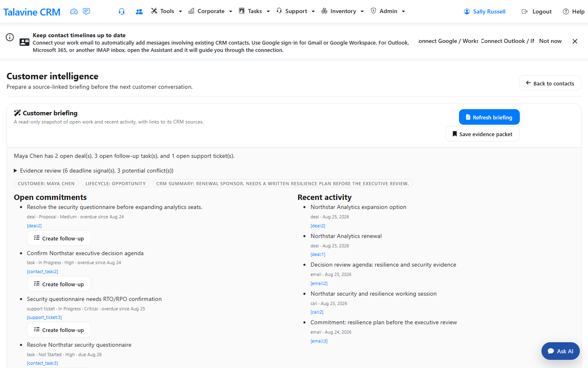Viewport: 588px width, 368px height.
Task: Click Connect Outlook / IMAP button
Action: click(x=508, y=41)
